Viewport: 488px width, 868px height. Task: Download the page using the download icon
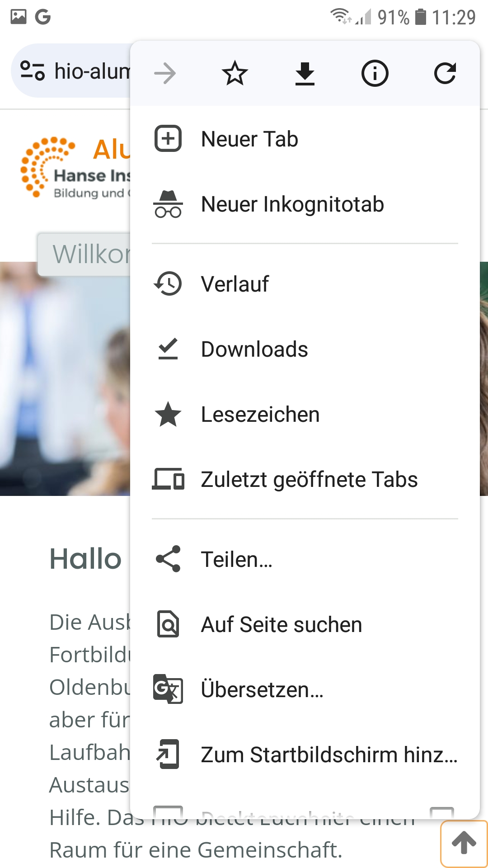(x=305, y=73)
